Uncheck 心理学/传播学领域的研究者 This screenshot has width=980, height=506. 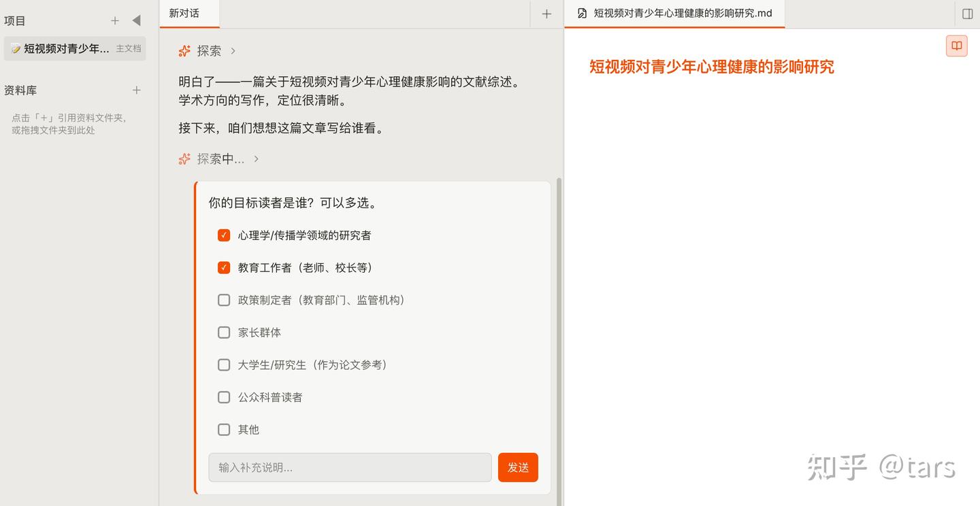[x=223, y=235]
